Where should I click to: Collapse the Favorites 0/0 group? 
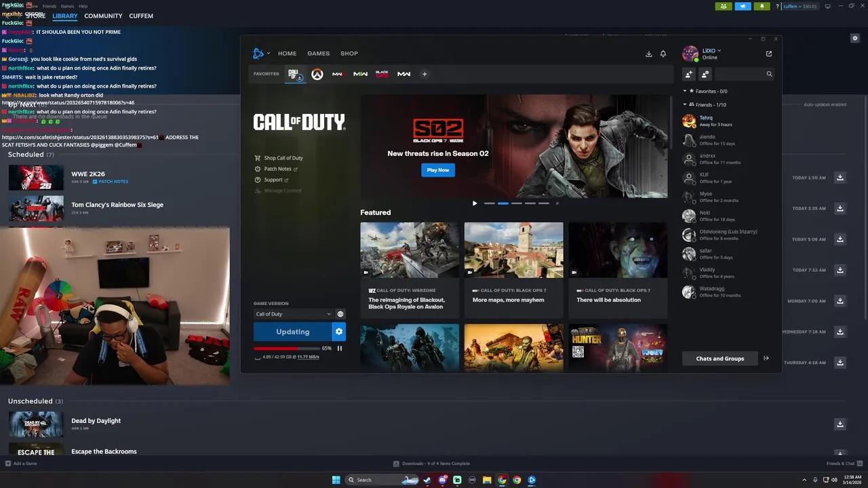[684, 91]
